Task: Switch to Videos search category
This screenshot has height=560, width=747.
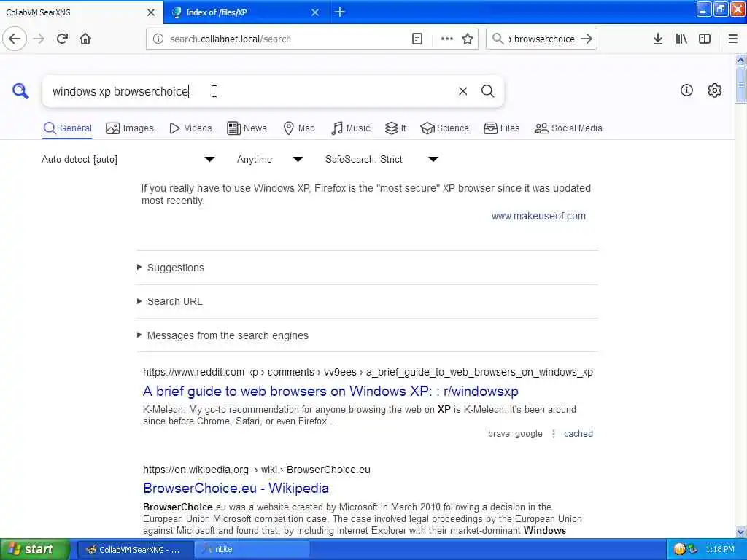Action: point(190,128)
